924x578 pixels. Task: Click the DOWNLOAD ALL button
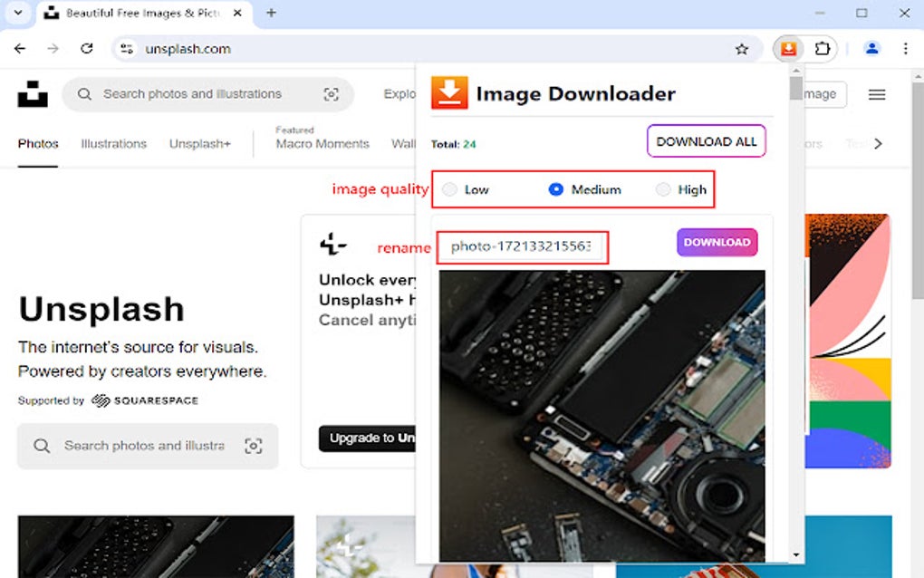pyautogui.click(x=706, y=141)
